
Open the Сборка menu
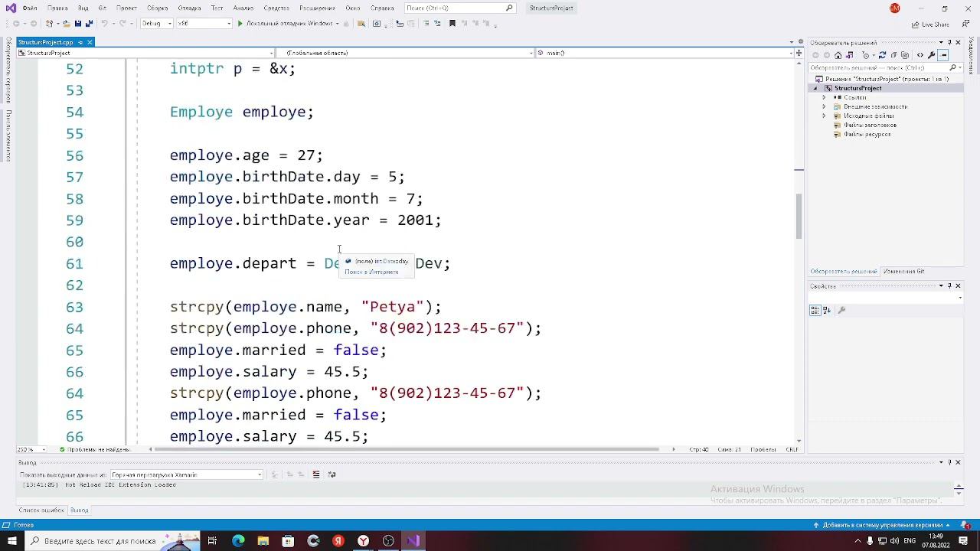pyautogui.click(x=158, y=8)
